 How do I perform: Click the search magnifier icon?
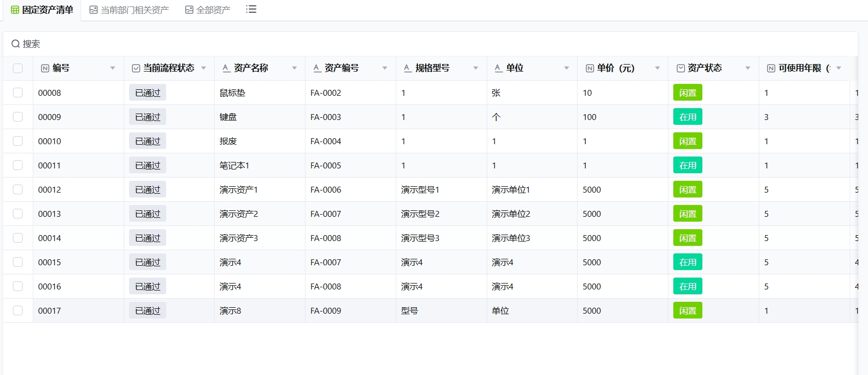(x=16, y=44)
